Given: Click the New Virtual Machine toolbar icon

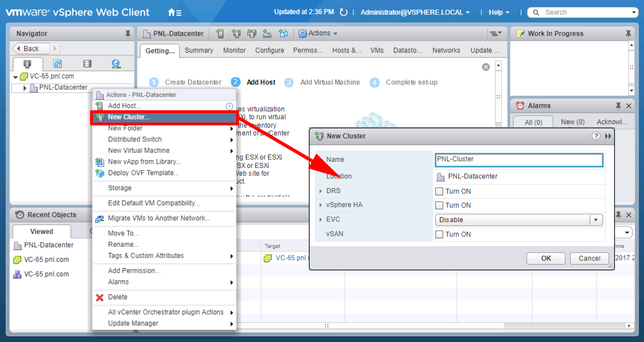Looking at the screenshot, I should tap(283, 34).
